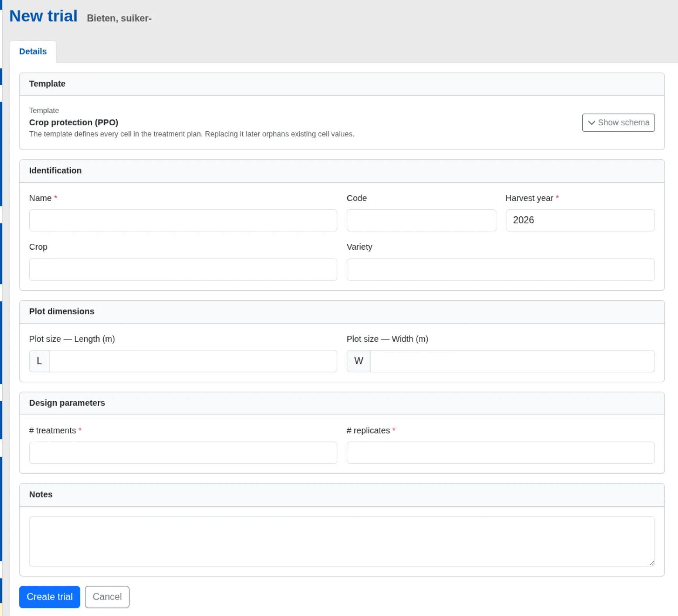The image size is (678, 616).
Task: Click the Variety input field
Action: (x=501, y=270)
